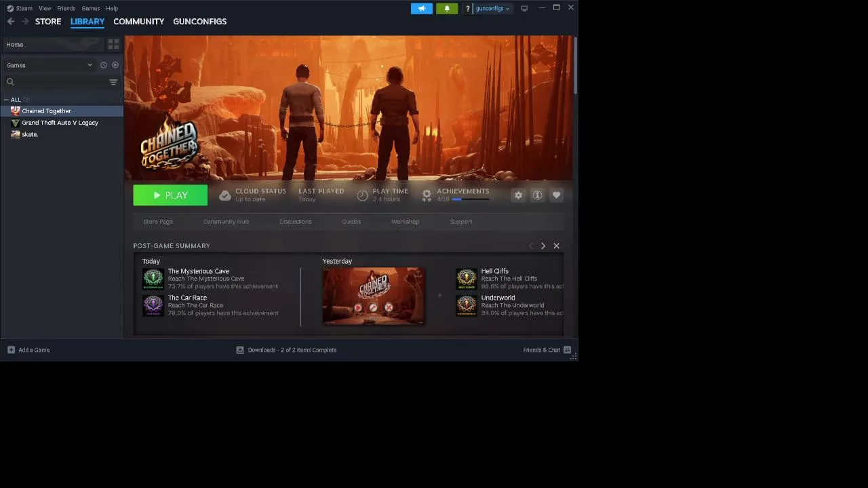Open Big Picture mode monitor icon

tap(524, 8)
